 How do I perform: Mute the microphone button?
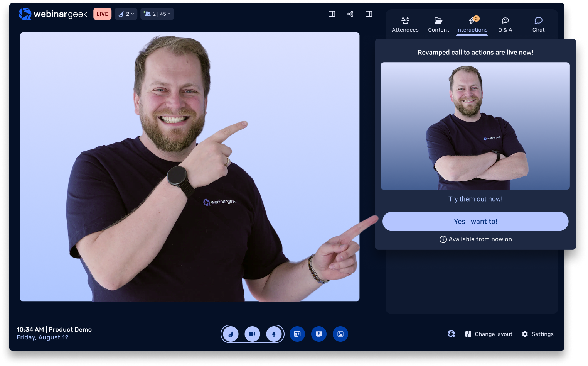click(274, 334)
